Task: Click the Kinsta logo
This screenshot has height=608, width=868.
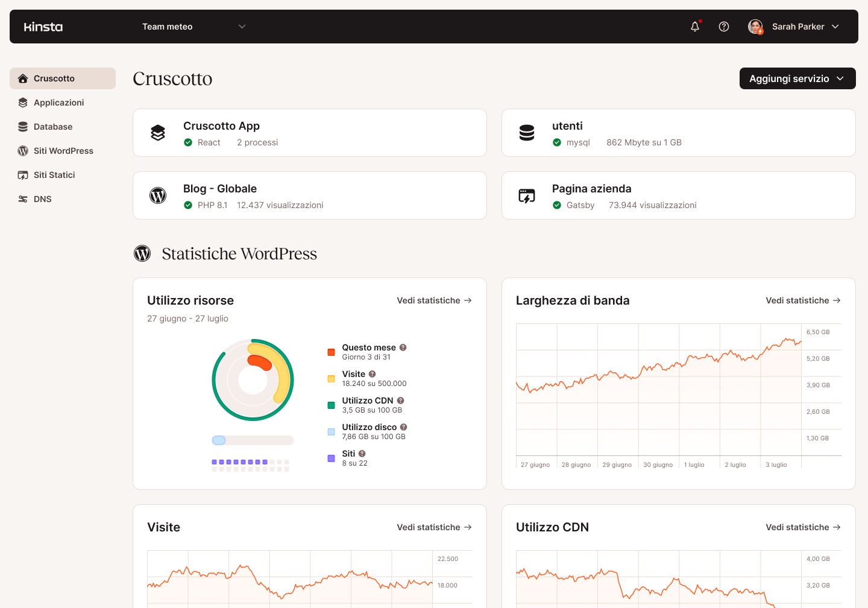Action: pyautogui.click(x=43, y=27)
